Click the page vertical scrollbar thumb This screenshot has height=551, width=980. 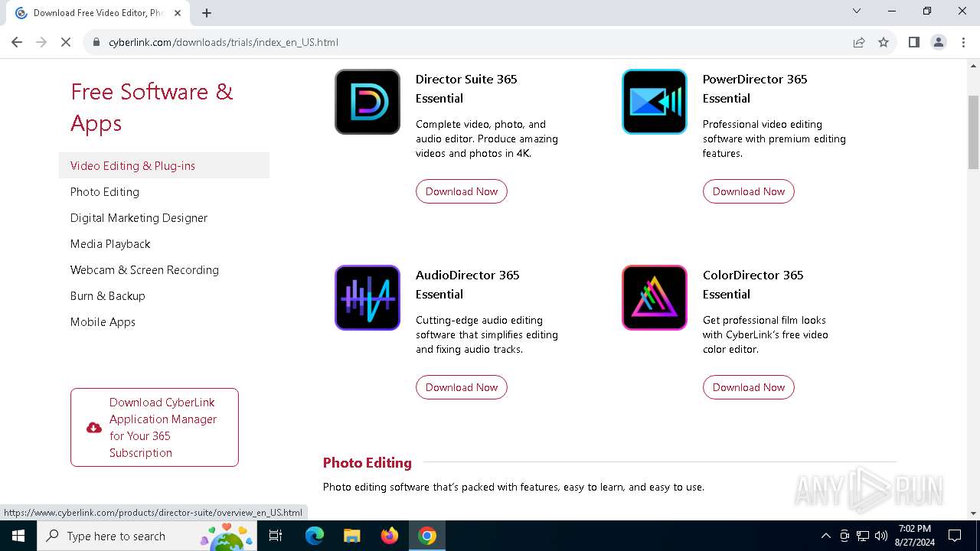coord(973,132)
